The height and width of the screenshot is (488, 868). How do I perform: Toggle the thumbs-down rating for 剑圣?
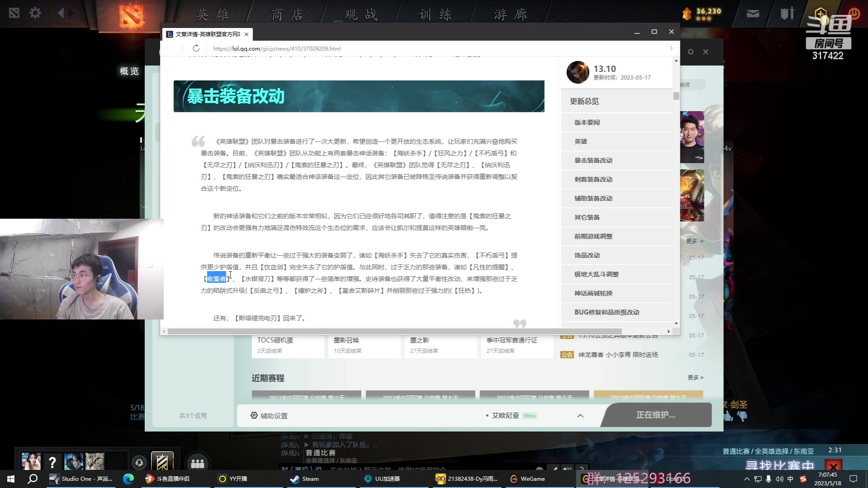[742, 417]
